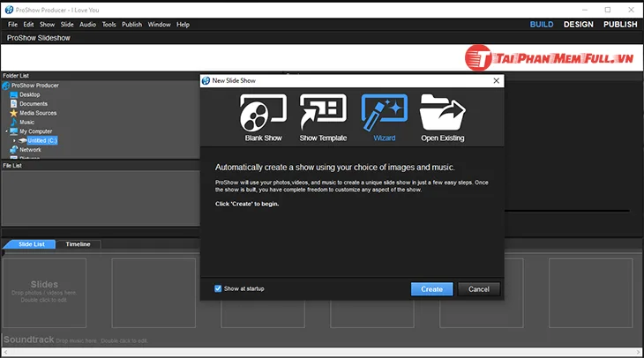Switch to the Slide List tab
Viewport: 644px width, 358px height.
click(30, 244)
